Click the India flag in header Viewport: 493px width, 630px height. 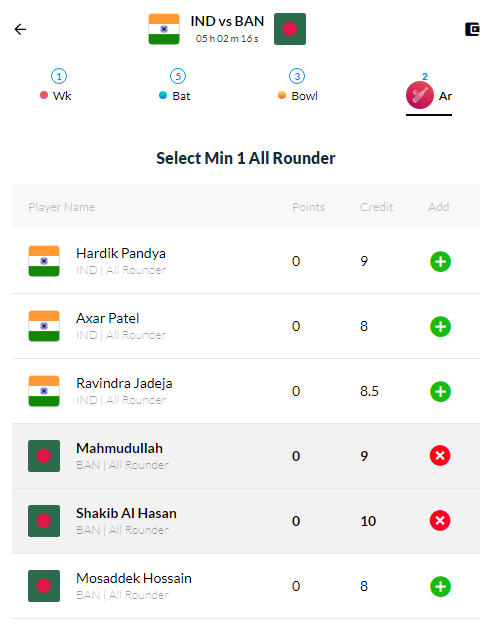(164, 29)
